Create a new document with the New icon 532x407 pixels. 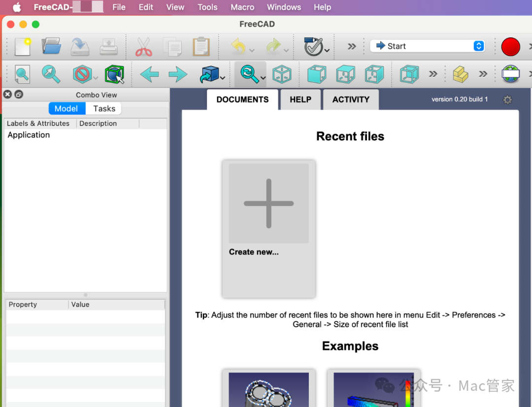[x=23, y=46]
